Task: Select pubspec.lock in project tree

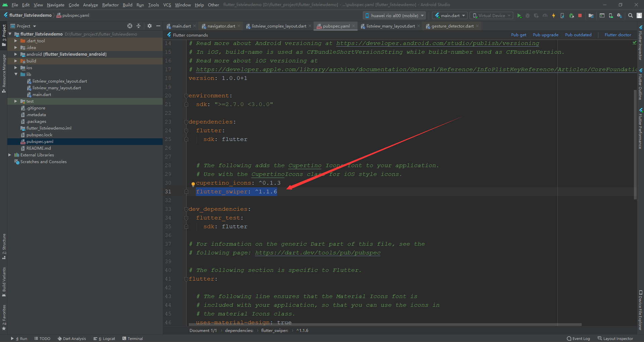Action: pos(39,135)
